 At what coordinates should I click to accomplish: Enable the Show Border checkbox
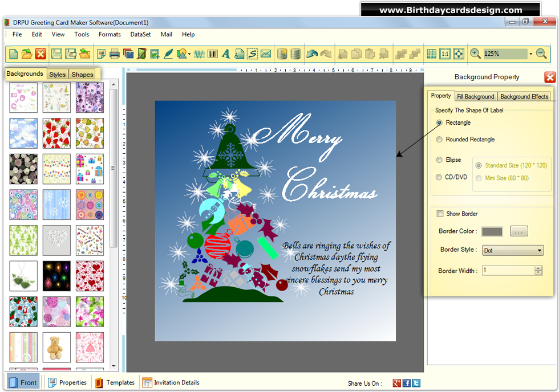[440, 214]
